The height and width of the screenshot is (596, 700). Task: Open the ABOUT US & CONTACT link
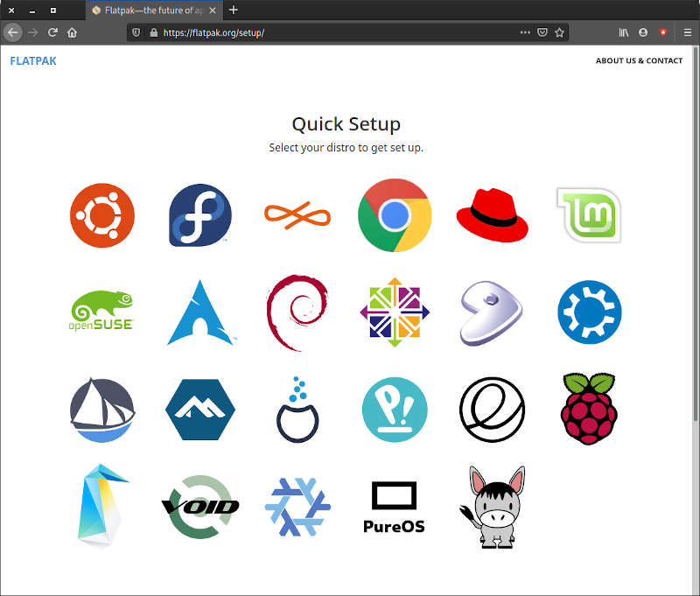tap(639, 60)
